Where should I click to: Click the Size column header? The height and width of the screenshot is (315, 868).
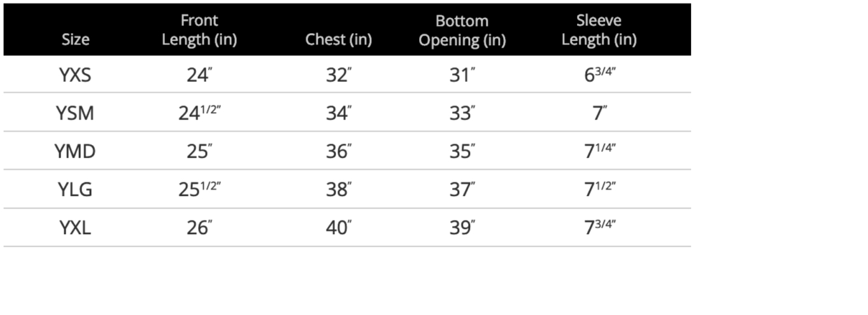pos(75,39)
